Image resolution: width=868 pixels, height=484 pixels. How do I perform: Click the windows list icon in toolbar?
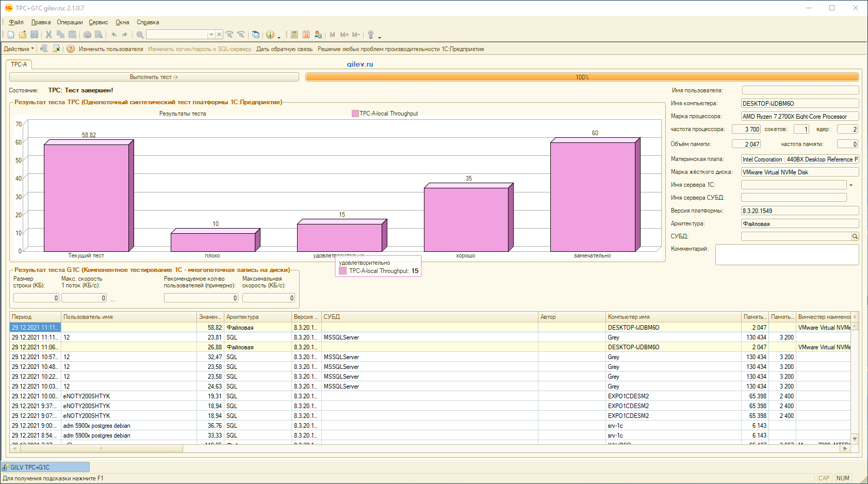[256, 35]
